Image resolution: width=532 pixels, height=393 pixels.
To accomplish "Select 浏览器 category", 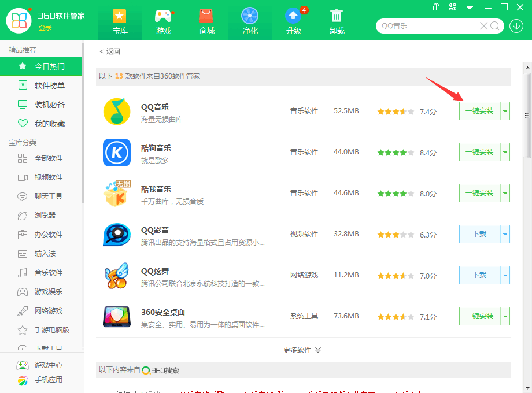I will [40, 215].
